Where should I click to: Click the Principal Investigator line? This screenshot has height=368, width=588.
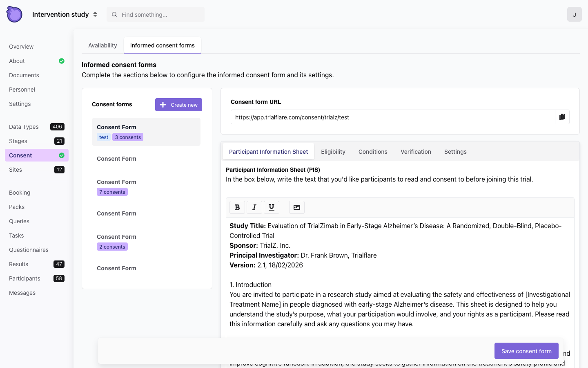[303, 255]
